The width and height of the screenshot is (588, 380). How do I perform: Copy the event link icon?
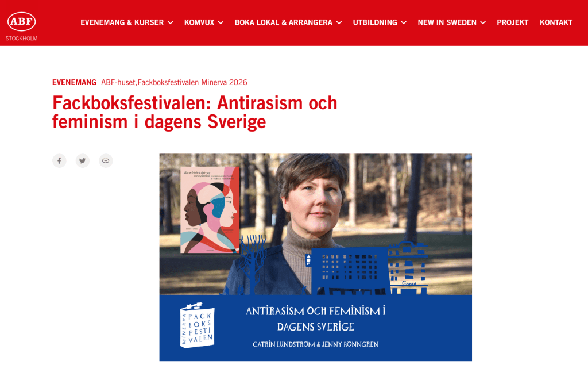(x=106, y=161)
